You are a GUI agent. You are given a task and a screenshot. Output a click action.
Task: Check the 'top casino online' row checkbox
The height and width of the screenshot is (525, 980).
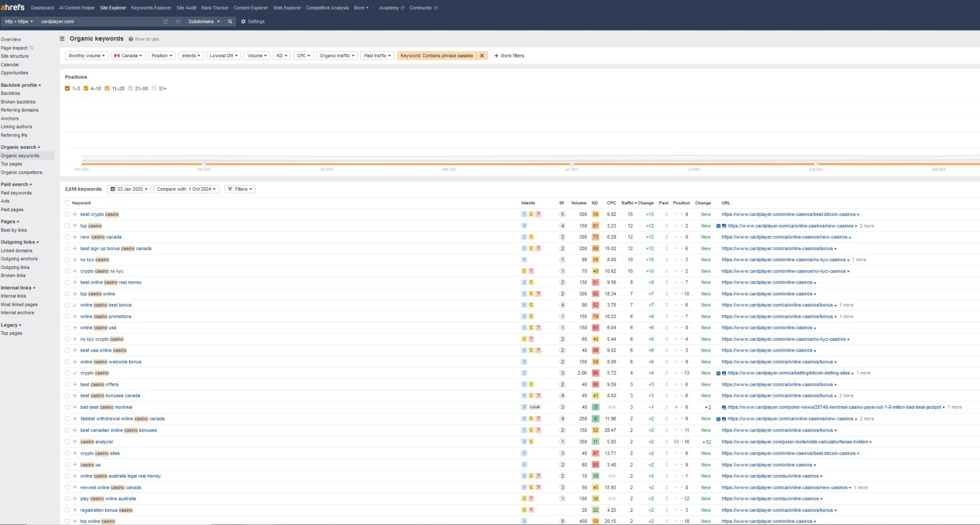click(67, 294)
